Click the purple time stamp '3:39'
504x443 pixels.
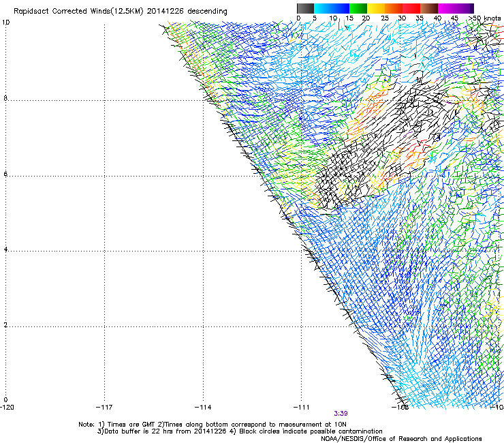click(x=341, y=414)
